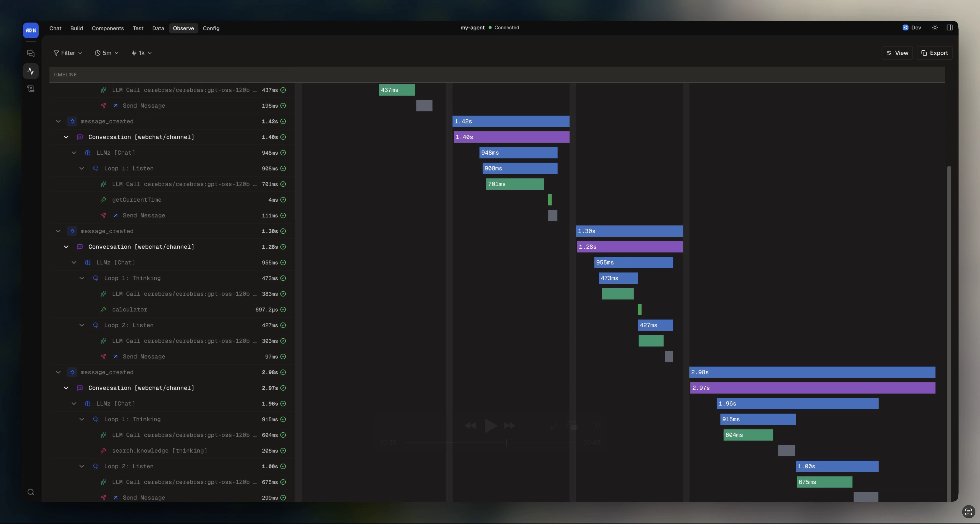The height and width of the screenshot is (524, 980).
Task: Open the logs sidebar icon
Action: coord(31,89)
